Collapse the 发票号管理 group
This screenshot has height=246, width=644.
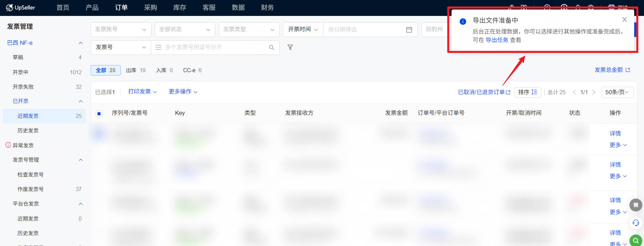coord(80,160)
